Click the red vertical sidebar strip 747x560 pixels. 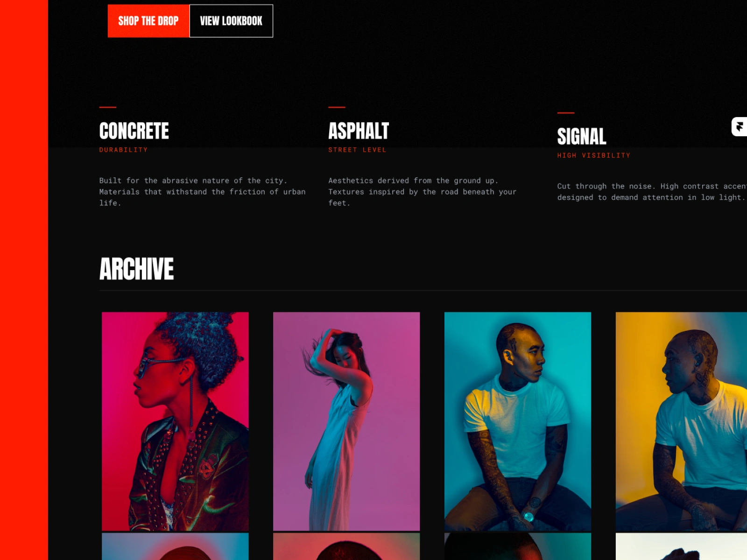click(x=24, y=280)
